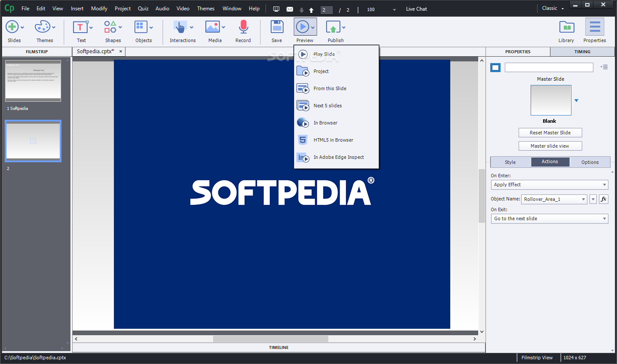Open the Object Name Rollover_Area_1 dropdown
The image size is (617, 364).
tap(554, 199)
